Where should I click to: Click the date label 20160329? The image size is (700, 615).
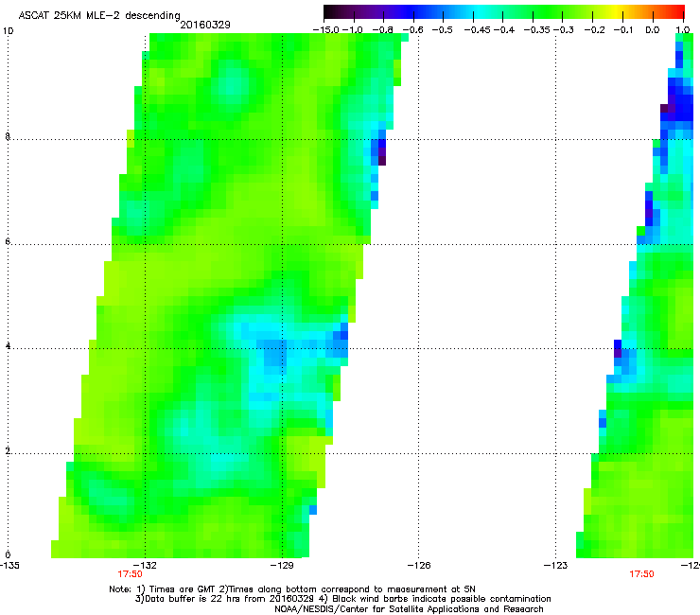tap(205, 25)
